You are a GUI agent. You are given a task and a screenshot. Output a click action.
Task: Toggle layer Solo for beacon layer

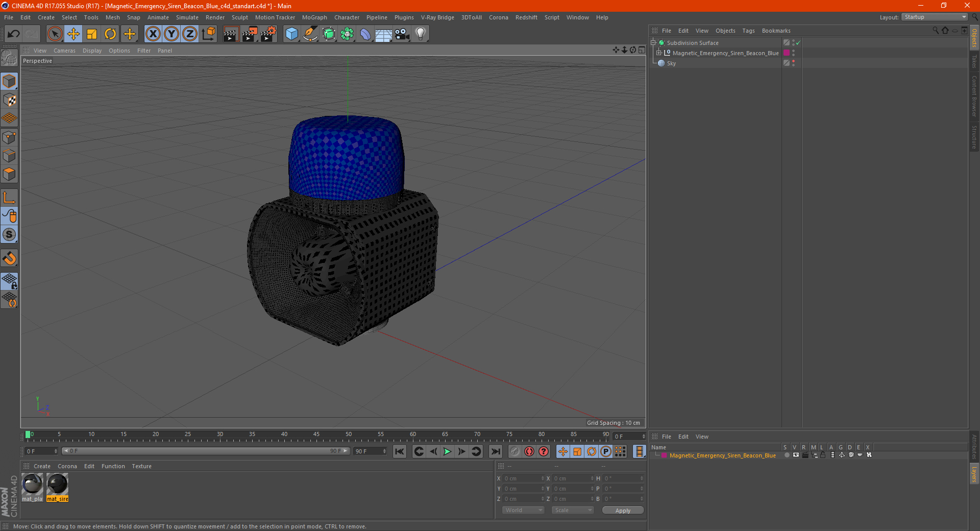(x=787, y=455)
